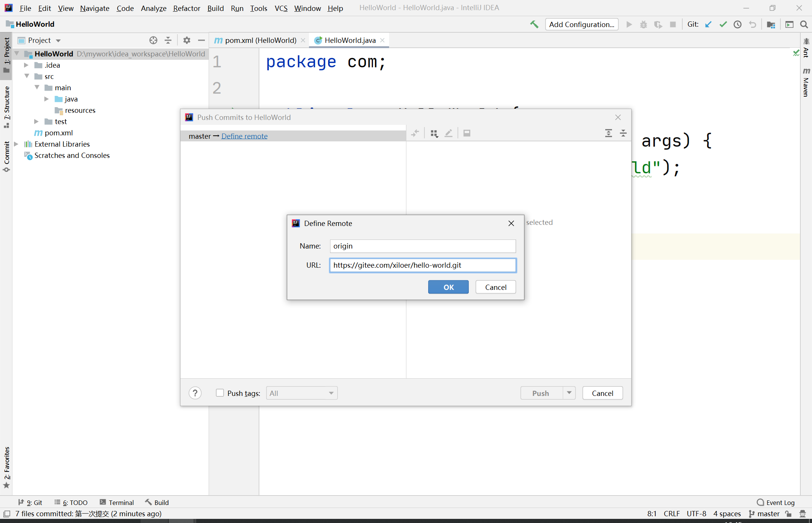Open the Ant tool window
Image resolution: width=812 pixels, height=523 pixels.
coord(806,47)
